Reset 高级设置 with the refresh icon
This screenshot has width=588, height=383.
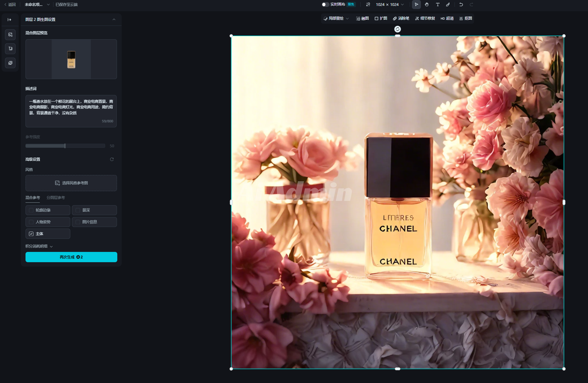(x=112, y=159)
